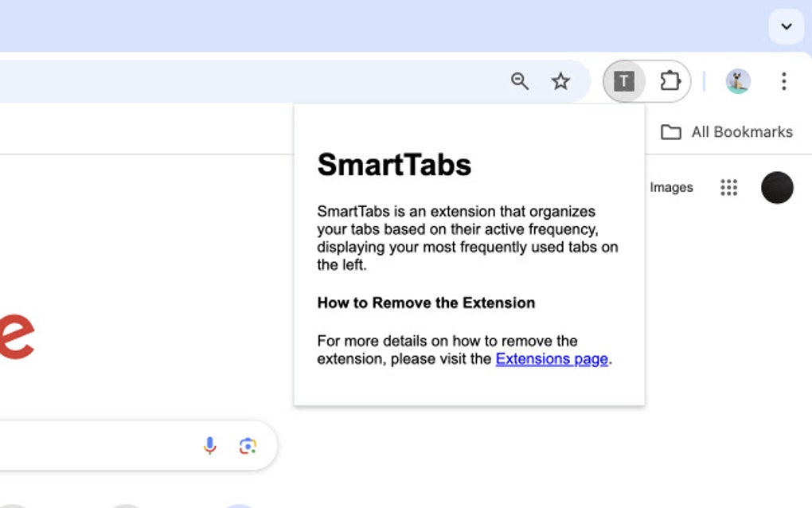Open the Google apps launcher grid
The width and height of the screenshot is (812, 508).
tap(729, 187)
